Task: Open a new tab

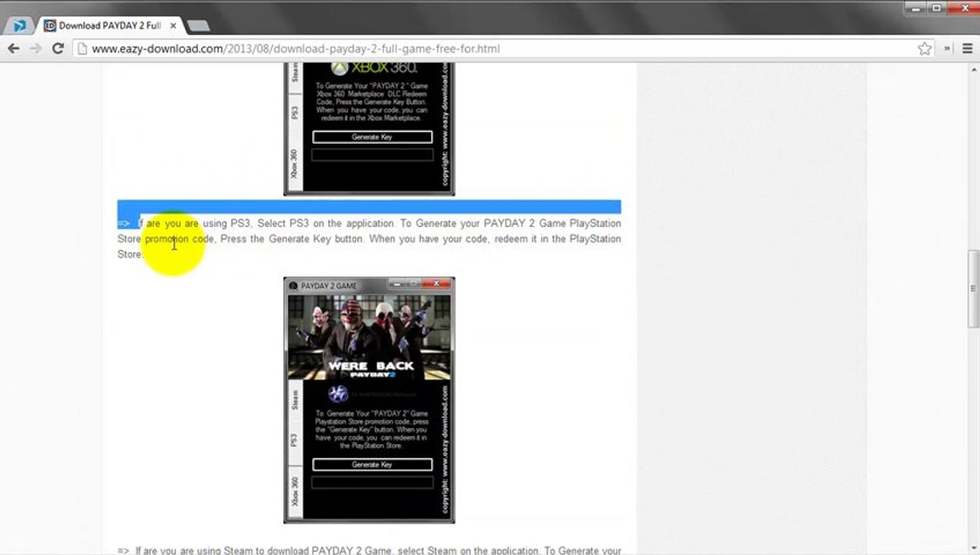Action: 198,26
